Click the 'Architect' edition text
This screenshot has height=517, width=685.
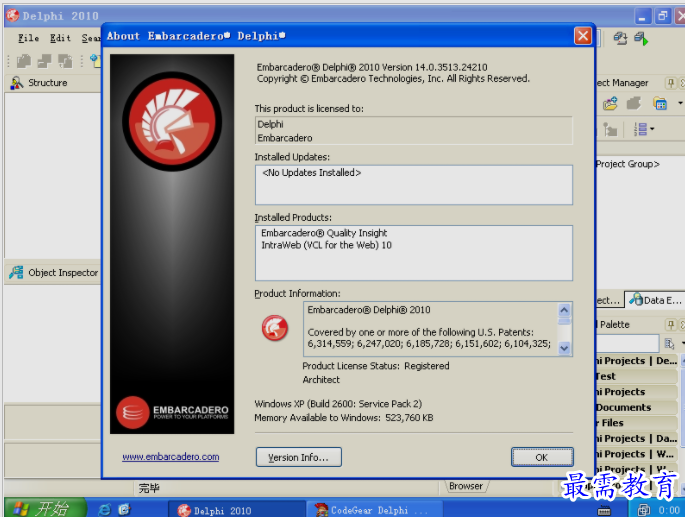click(x=321, y=379)
